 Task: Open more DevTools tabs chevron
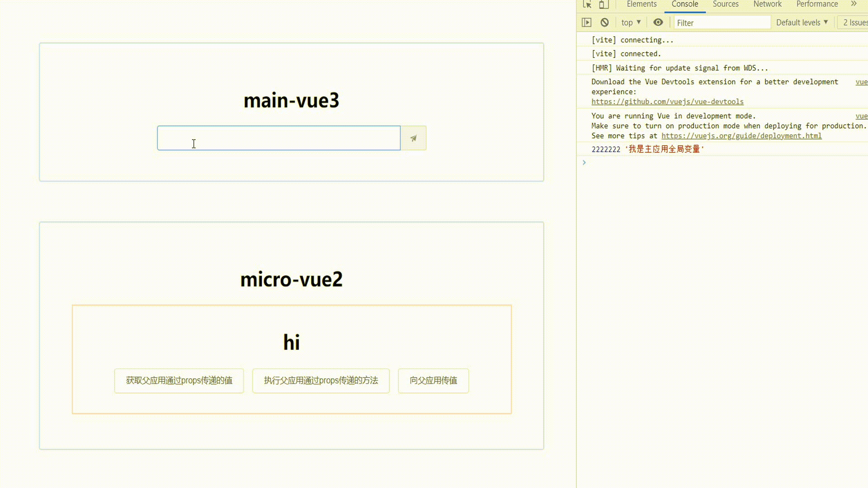[x=854, y=4]
